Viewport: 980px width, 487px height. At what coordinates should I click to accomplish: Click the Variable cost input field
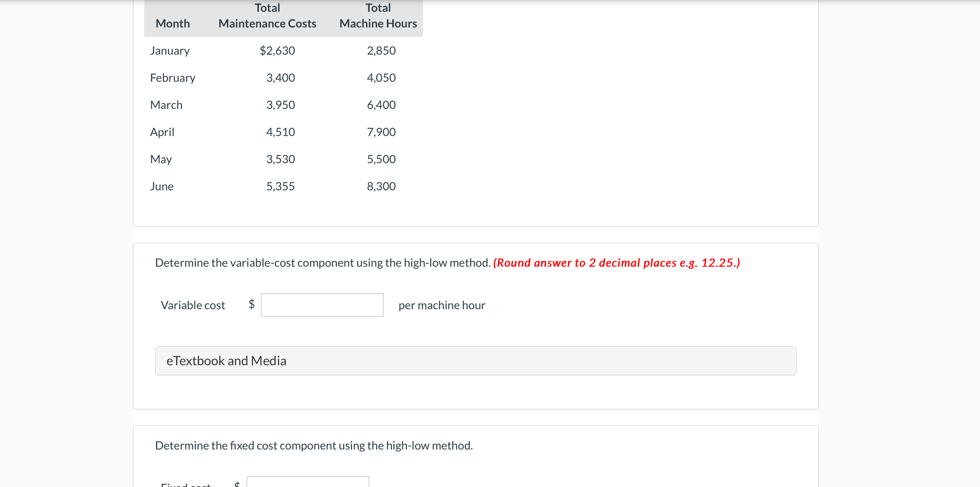point(322,305)
